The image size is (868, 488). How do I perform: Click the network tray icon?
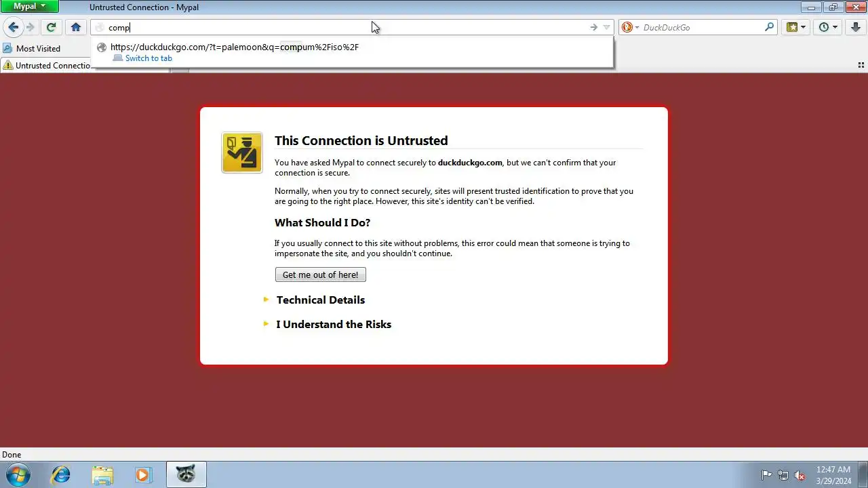tap(783, 475)
